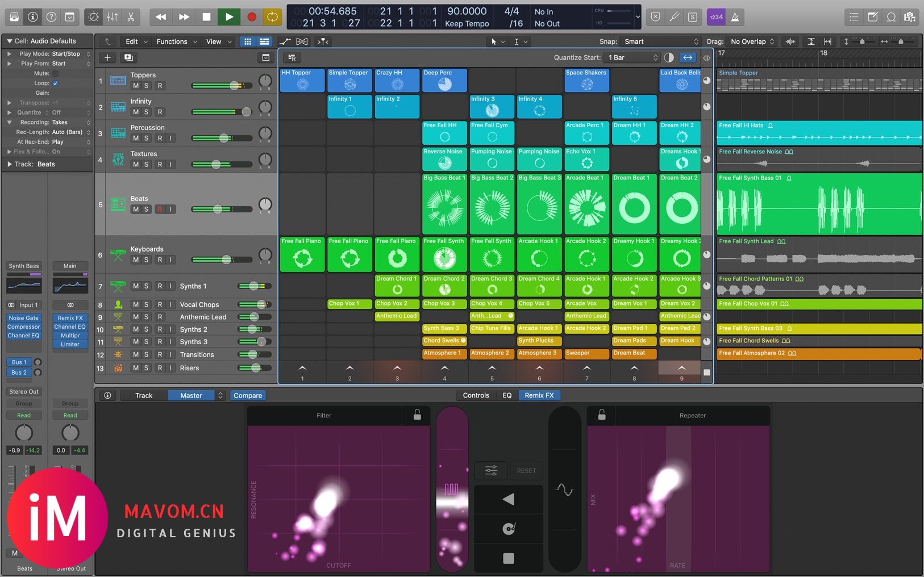The width and height of the screenshot is (924, 577).
Task: Uncheck the Loop checkbox in cell inspector
Action: click(x=55, y=83)
